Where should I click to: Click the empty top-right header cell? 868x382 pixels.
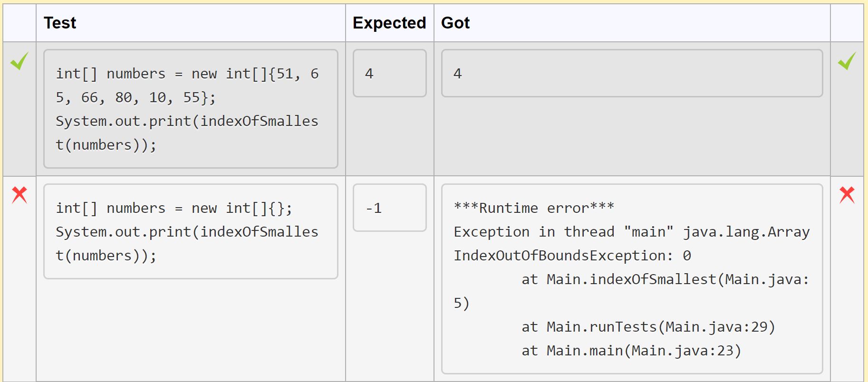[847, 23]
